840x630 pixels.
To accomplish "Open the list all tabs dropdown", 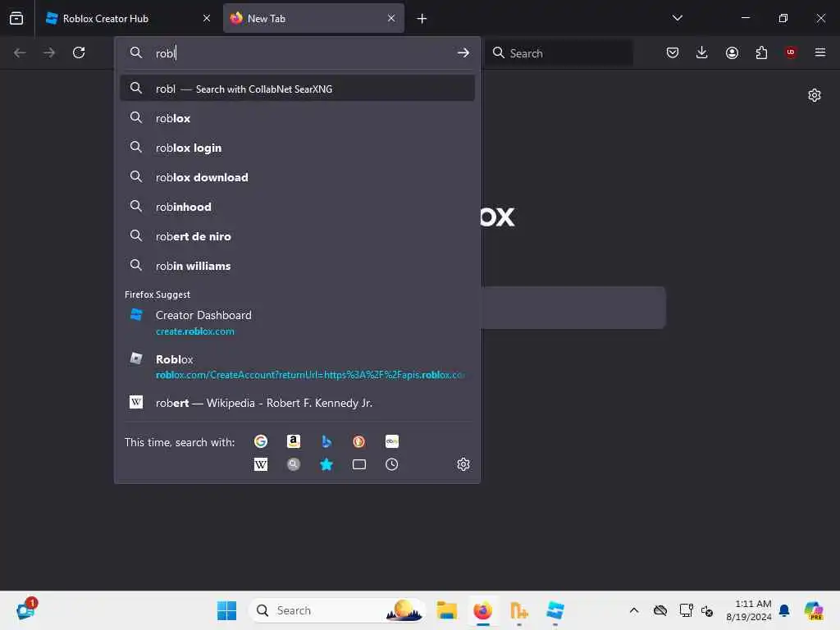I will point(677,18).
